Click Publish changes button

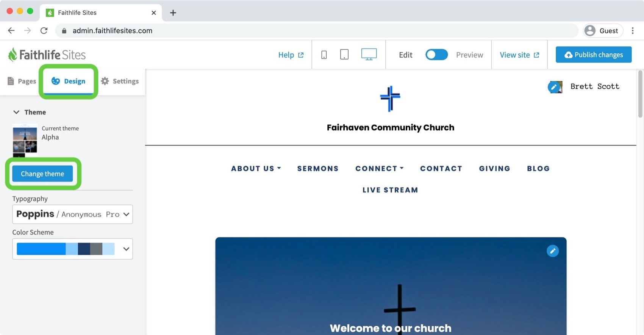pyautogui.click(x=594, y=55)
